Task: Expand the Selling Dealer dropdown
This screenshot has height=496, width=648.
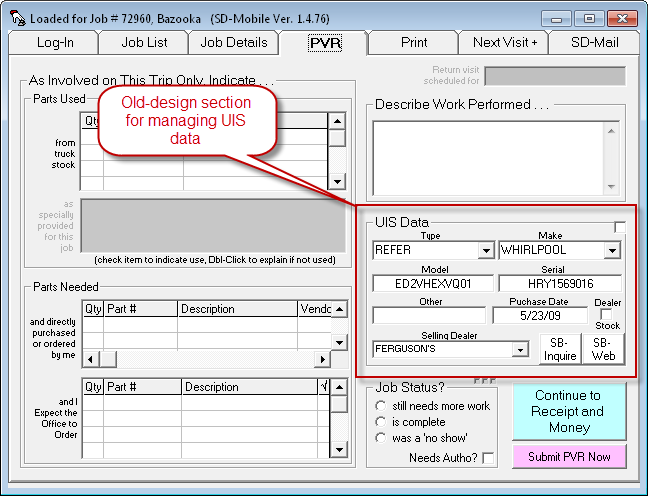Action: point(519,349)
